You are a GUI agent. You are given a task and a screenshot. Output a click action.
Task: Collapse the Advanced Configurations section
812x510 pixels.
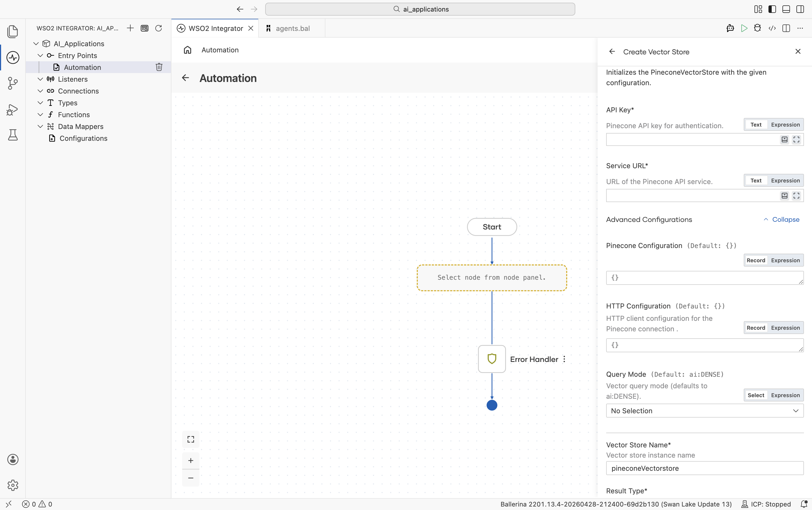click(x=781, y=219)
